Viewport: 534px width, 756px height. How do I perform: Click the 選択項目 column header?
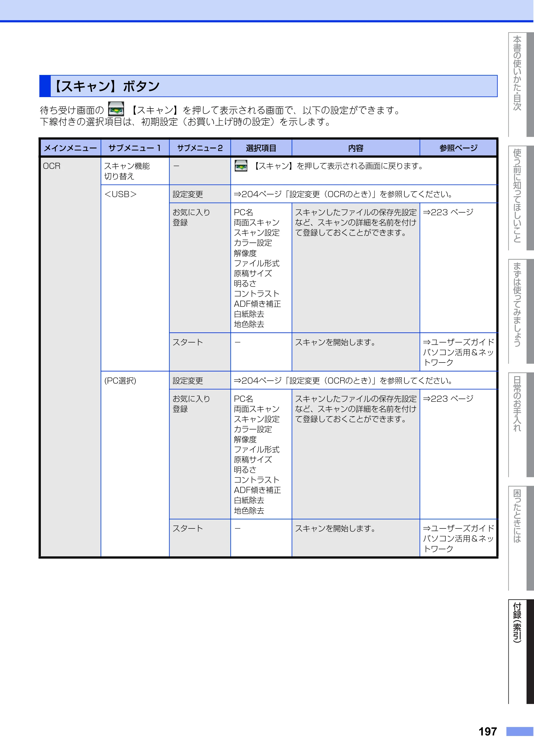click(x=261, y=148)
